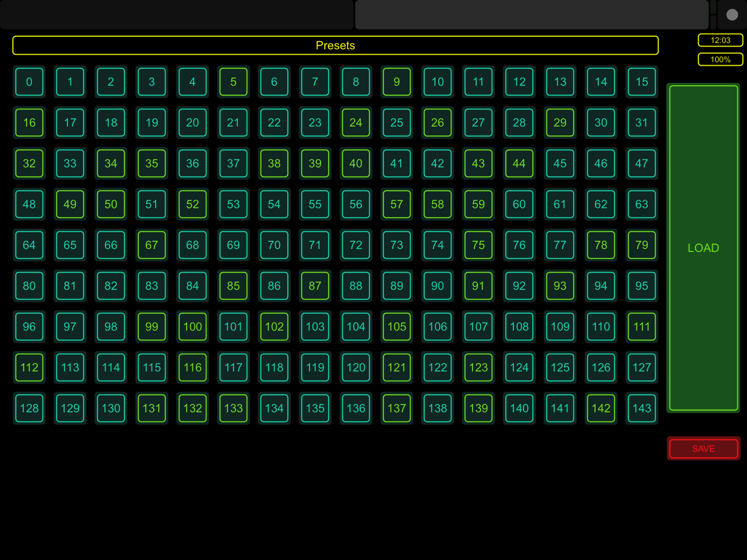The height and width of the screenshot is (560, 747).
Task: Select preset slot 0
Action: pyautogui.click(x=29, y=82)
